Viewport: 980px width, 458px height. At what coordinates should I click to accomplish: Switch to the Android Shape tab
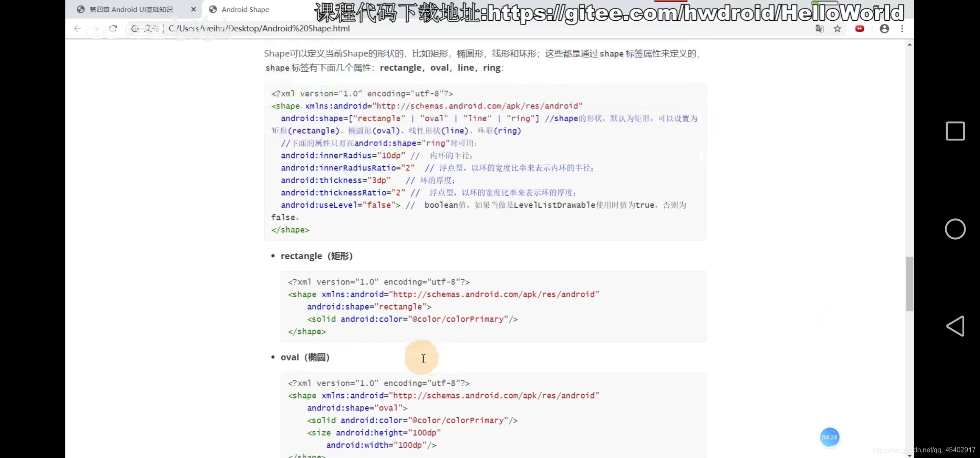245,9
